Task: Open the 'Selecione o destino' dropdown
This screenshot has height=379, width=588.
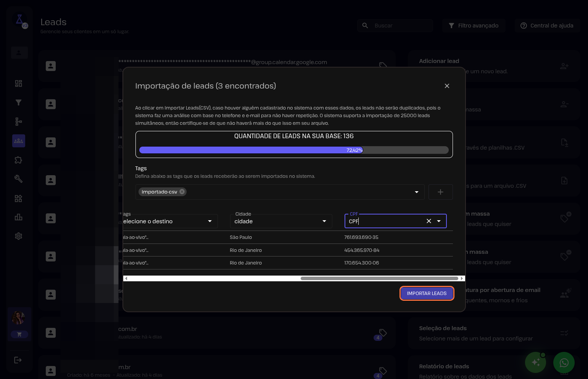Action: 209,221
